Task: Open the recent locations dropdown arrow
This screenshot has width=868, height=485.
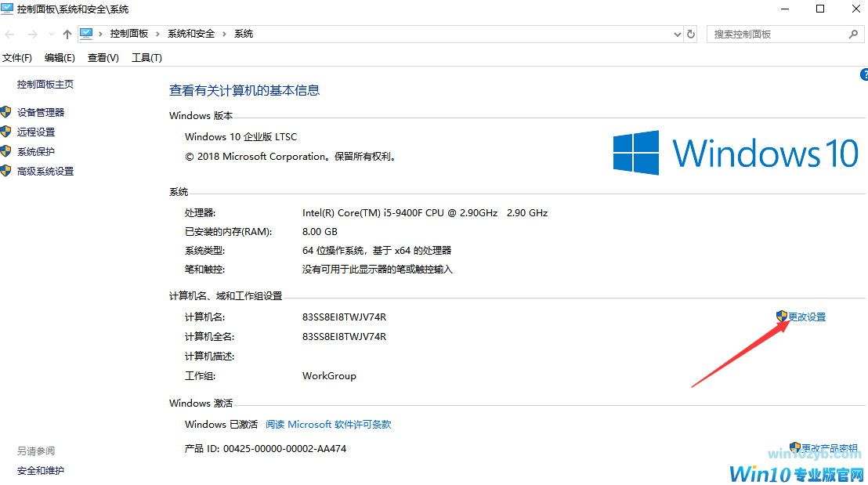Action: coord(51,34)
